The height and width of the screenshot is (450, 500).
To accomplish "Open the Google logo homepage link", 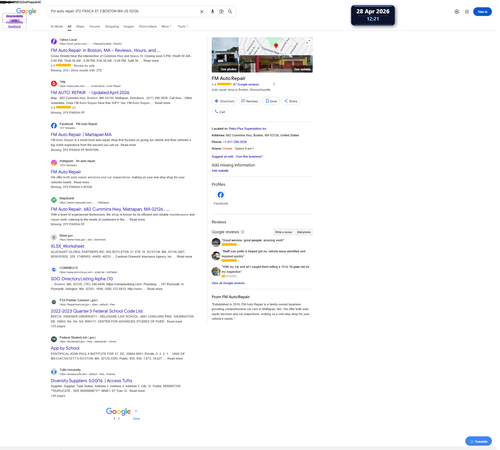I will tap(26, 11).
